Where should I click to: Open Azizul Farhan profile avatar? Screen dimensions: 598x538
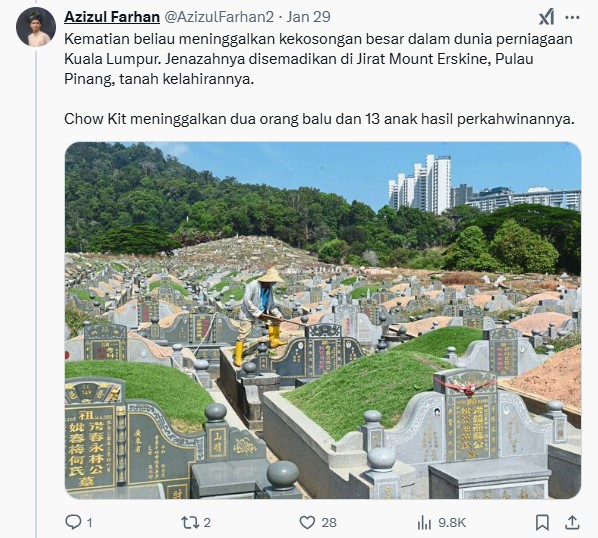tap(36, 27)
